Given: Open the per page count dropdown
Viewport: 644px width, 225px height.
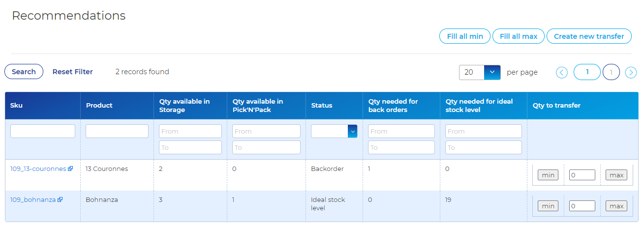Looking at the screenshot, I should 492,72.
